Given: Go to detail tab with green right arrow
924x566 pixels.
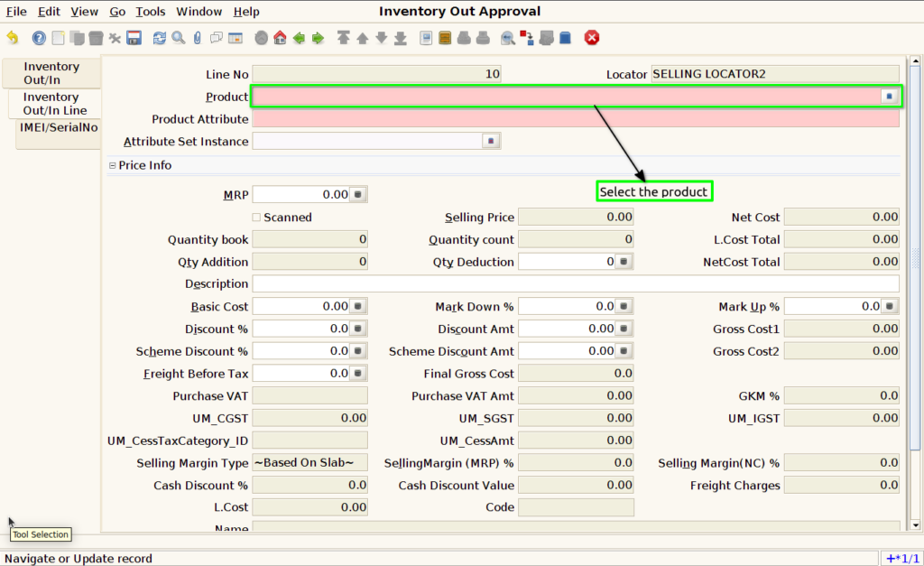Looking at the screenshot, I should [318, 38].
